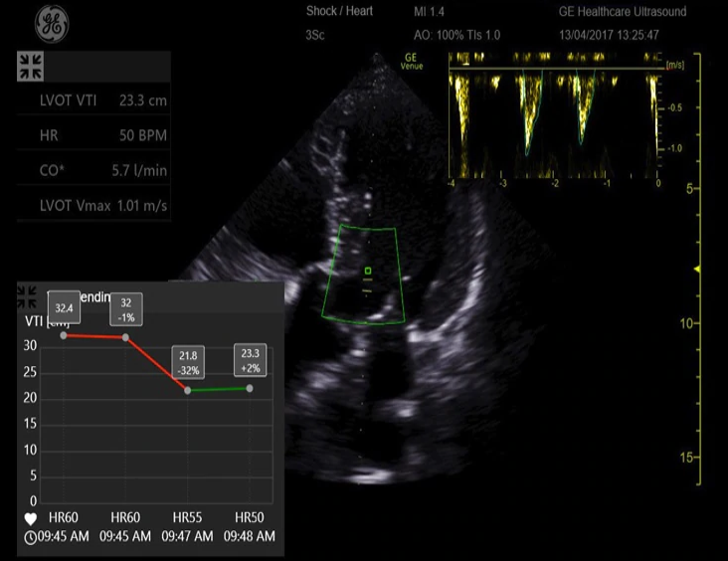
Task: Click the 15 cm mark on depth scale
Action: 686,458
